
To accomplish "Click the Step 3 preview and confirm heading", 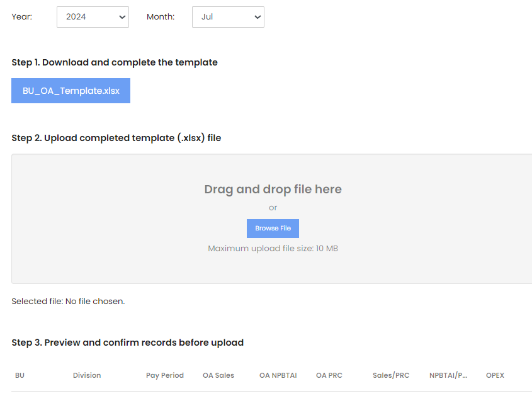I will 128,343.
